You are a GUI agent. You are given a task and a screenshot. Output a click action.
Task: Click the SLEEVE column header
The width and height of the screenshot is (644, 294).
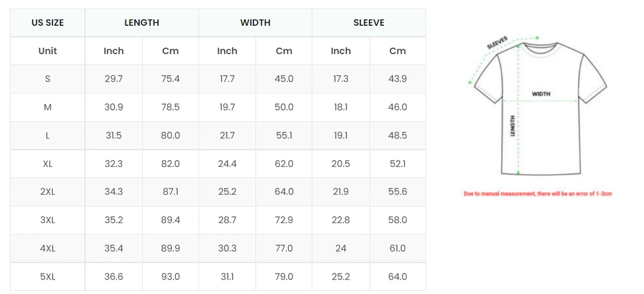(369, 23)
